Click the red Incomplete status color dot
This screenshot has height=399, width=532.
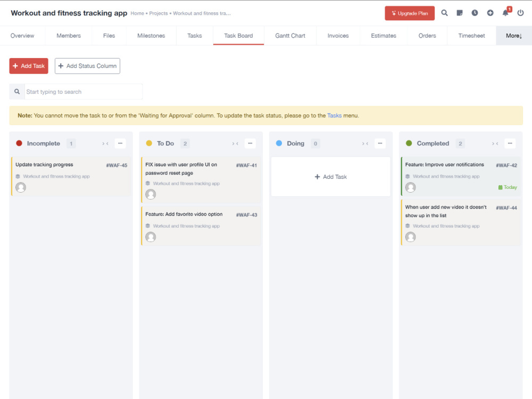coord(19,143)
